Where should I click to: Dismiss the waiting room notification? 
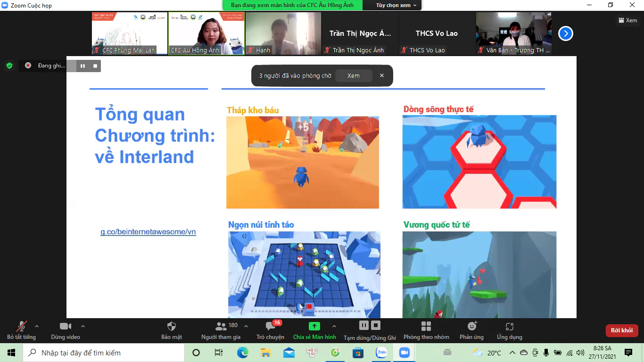click(x=382, y=75)
